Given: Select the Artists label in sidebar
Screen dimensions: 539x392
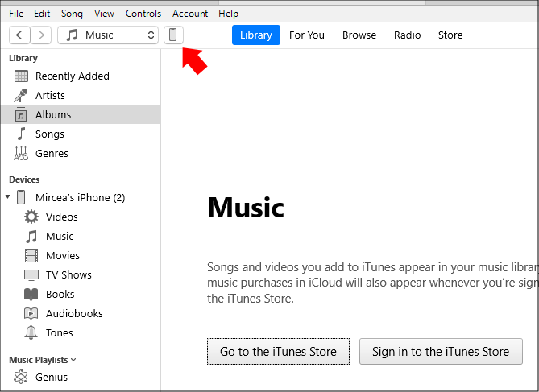Looking at the screenshot, I should coord(50,96).
